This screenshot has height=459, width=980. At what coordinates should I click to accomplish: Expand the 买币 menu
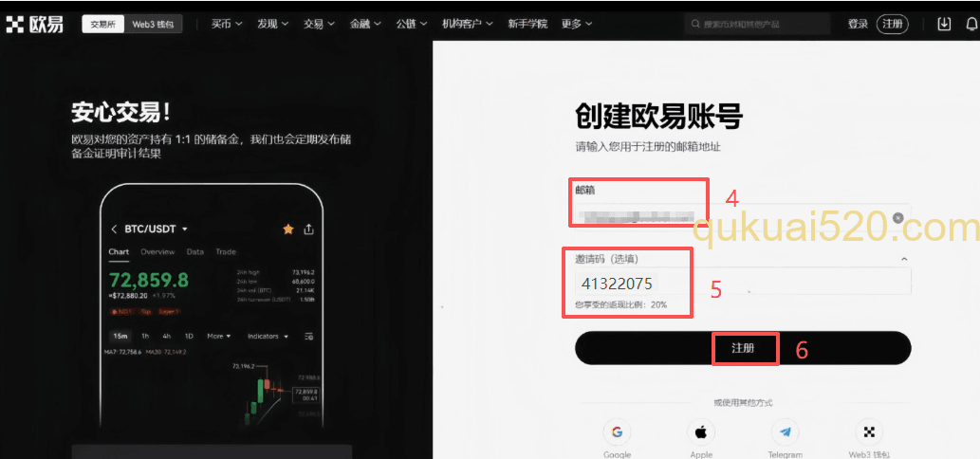pos(226,25)
